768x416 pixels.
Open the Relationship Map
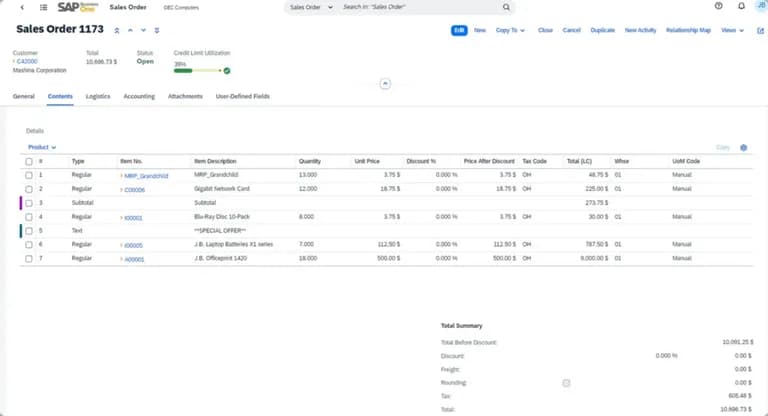coord(688,30)
